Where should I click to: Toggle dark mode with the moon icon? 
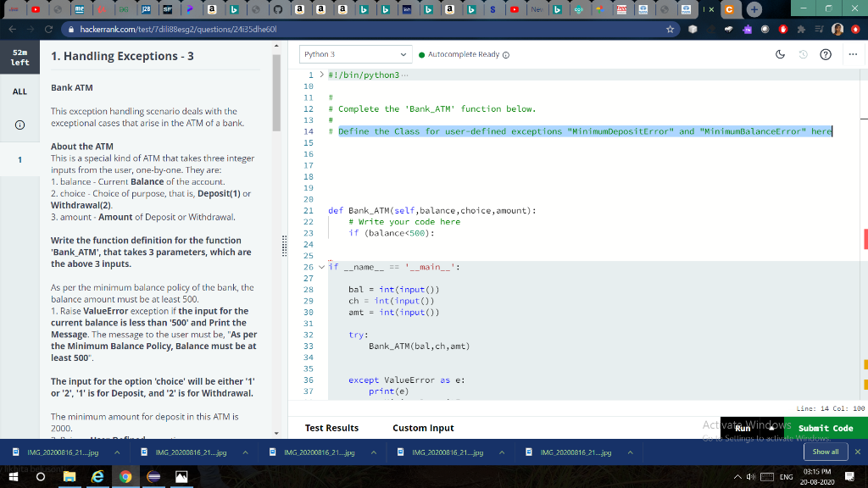779,55
